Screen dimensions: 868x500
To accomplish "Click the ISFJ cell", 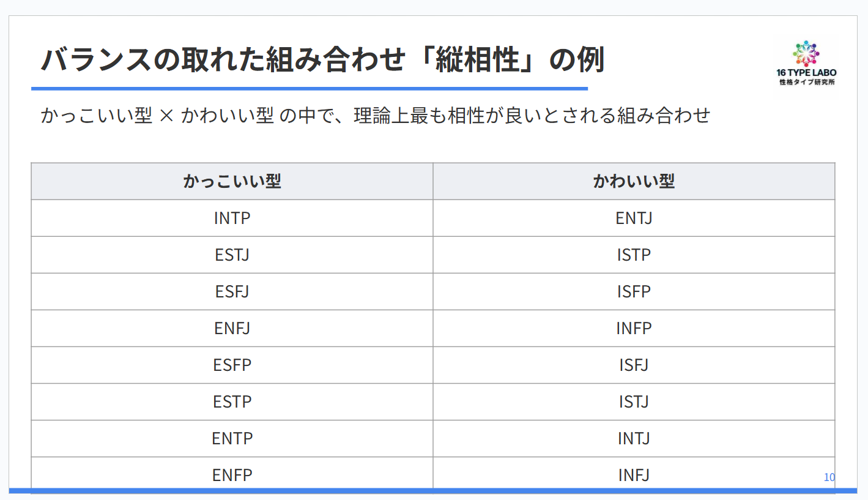I will pos(634,365).
